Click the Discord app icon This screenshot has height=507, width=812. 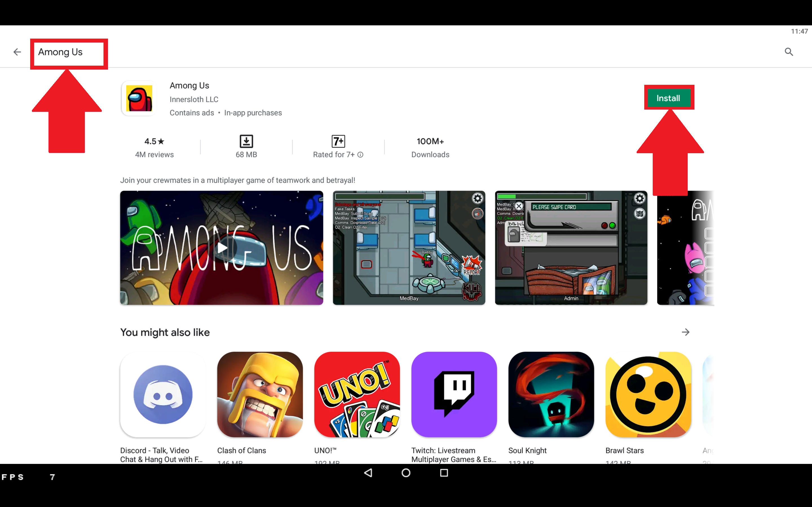click(x=162, y=394)
